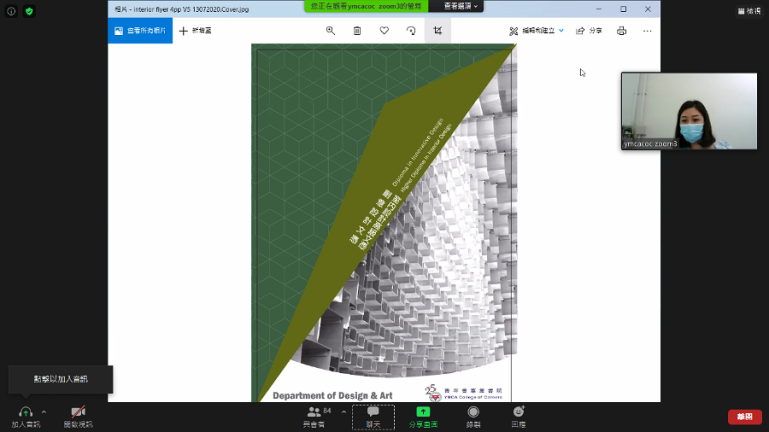
Task: Join audio with the headphone button
Action: [25, 415]
